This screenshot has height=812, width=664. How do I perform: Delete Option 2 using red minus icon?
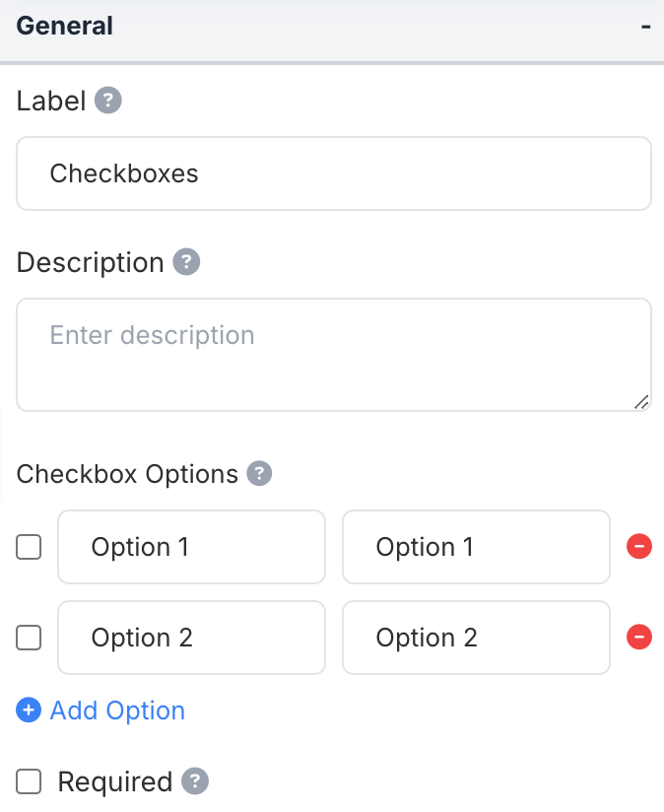click(639, 638)
